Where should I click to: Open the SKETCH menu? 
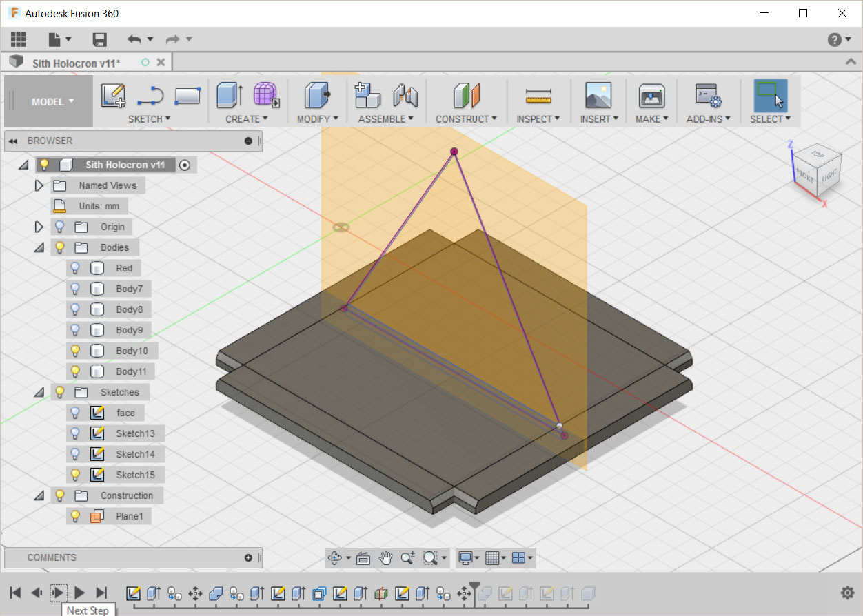[x=149, y=119]
